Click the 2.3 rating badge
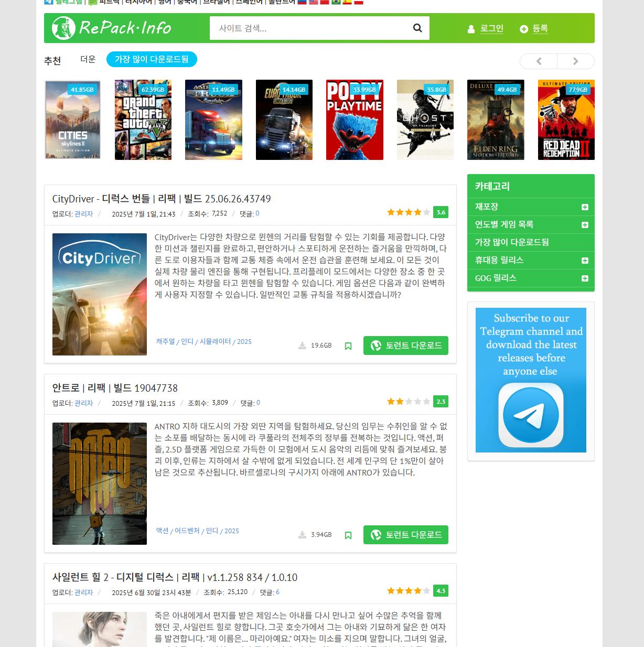 coord(441,402)
